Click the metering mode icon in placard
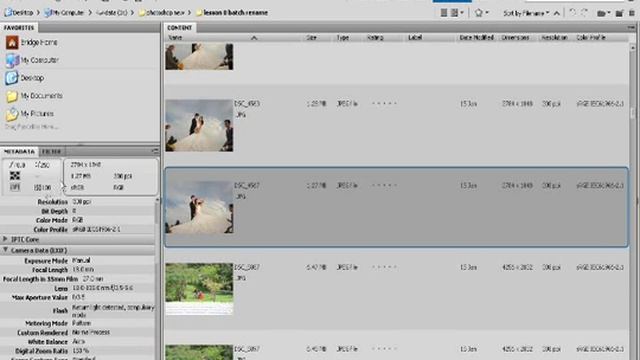640x360 pixels. [15, 176]
